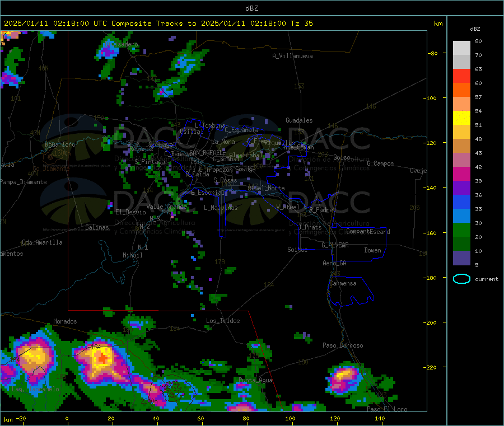Choose the orange 57-60 dBZ legend swatch
Screen dimensions: 504x426
click(461, 90)
